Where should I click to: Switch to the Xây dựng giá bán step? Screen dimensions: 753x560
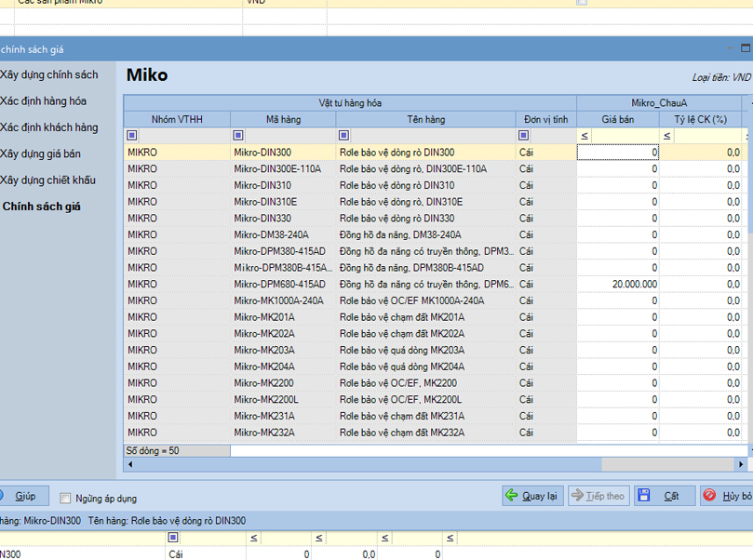coord(40,154)
